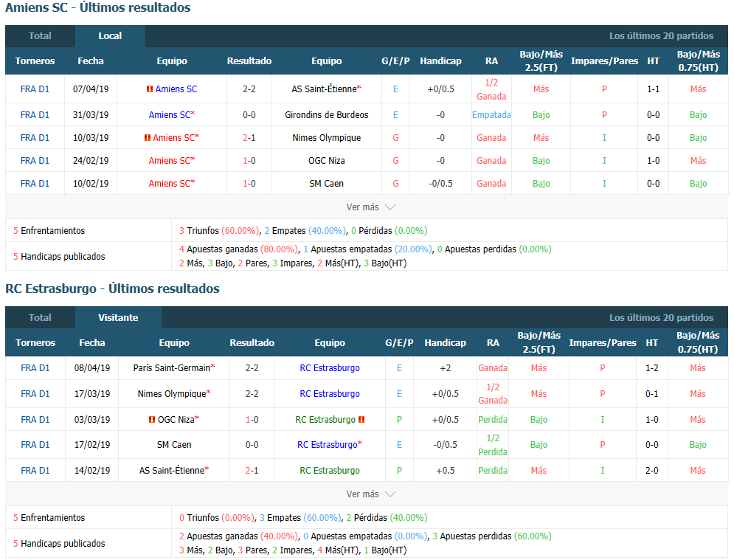The width and height of the screenshot is (734, 560).
Task: Switch to Total tab in Amiens SC table
Action: pyautogui.click(x=40, y=36)
